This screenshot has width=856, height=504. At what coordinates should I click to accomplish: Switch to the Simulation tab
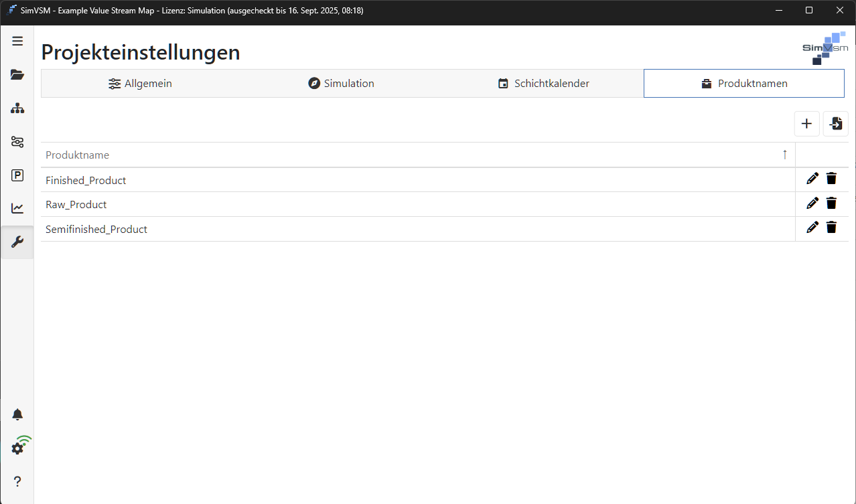[x=341, y=83]
